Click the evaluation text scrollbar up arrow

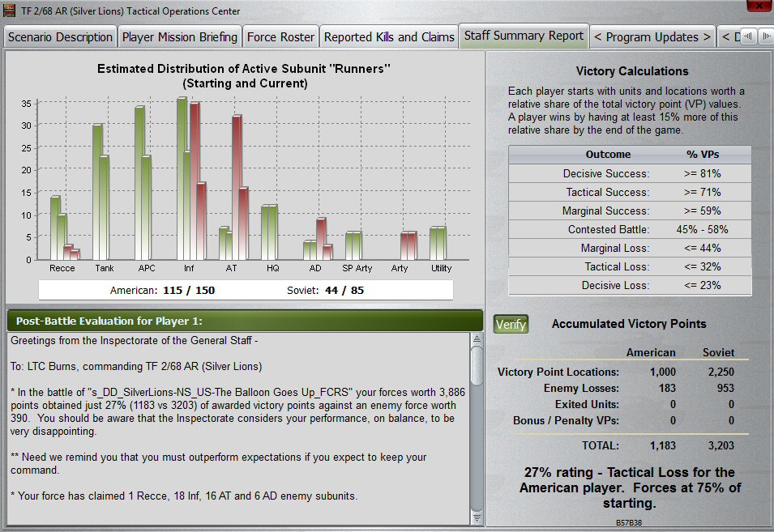pos(477,338)
